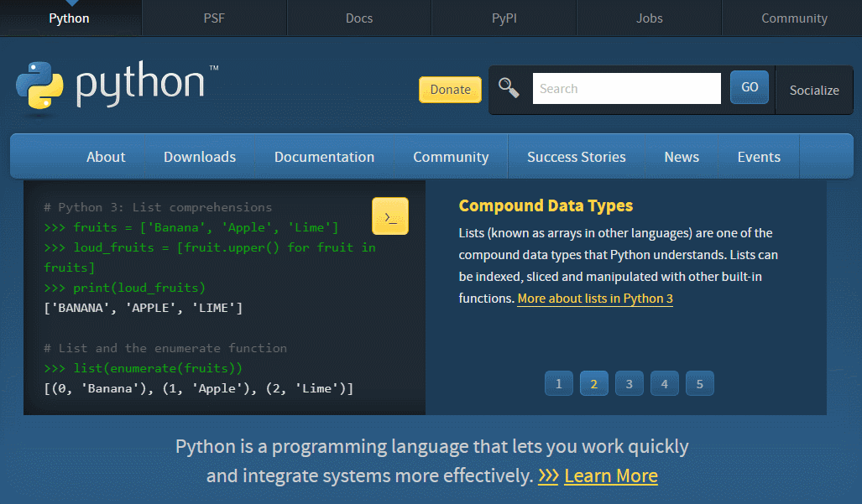Click the list(enumerate(fruits)) code line
The image size is (862, 504).
[x=143, y=368]
